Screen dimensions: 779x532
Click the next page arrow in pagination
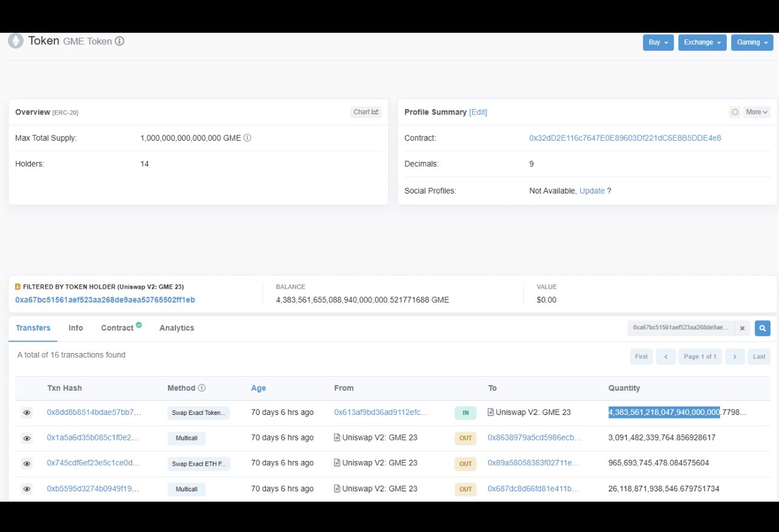tap(735, 357)
